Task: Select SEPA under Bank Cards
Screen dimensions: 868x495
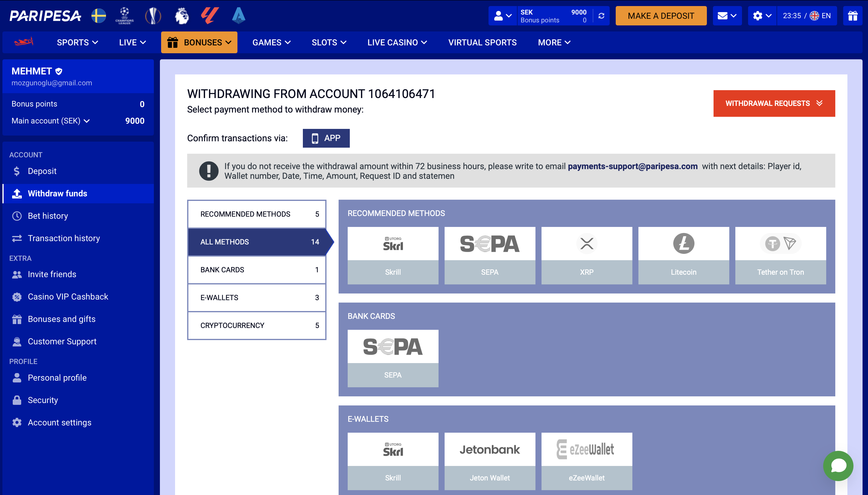Action: click(x=393, y=358)
